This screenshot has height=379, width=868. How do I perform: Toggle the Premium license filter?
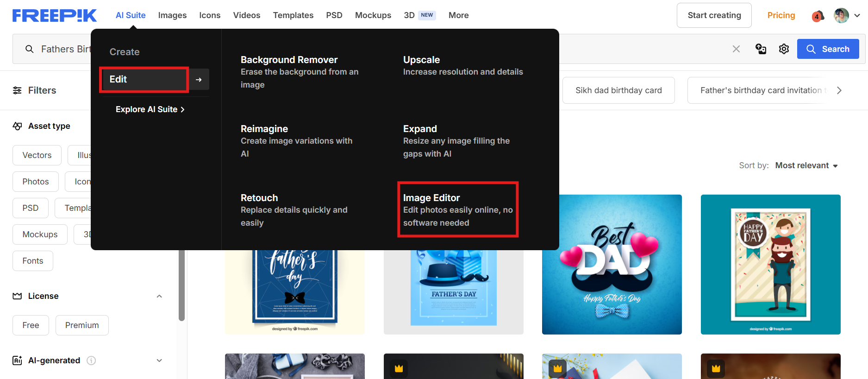click(x=82, y=325)
